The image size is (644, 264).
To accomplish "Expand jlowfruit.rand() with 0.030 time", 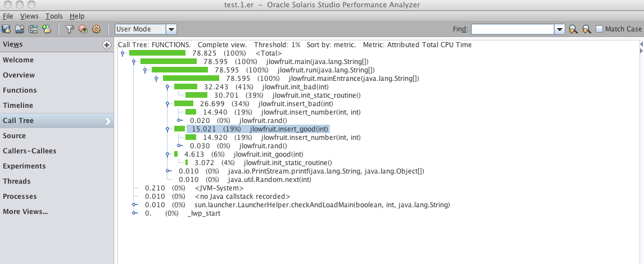I will [179, 145].
